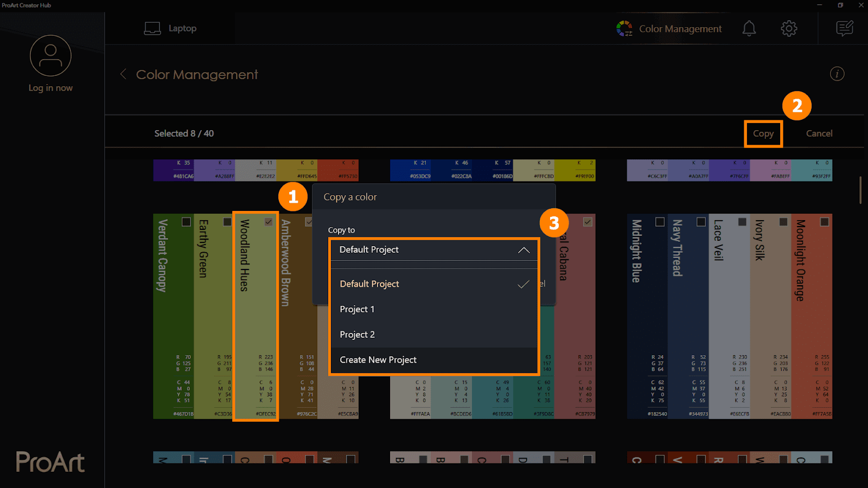Image resolution: width=868 pixels, height=488 pixels.
Task: Click the #053DC9 blue swatch
Action: pyautogui.click(x=411, y=170)
